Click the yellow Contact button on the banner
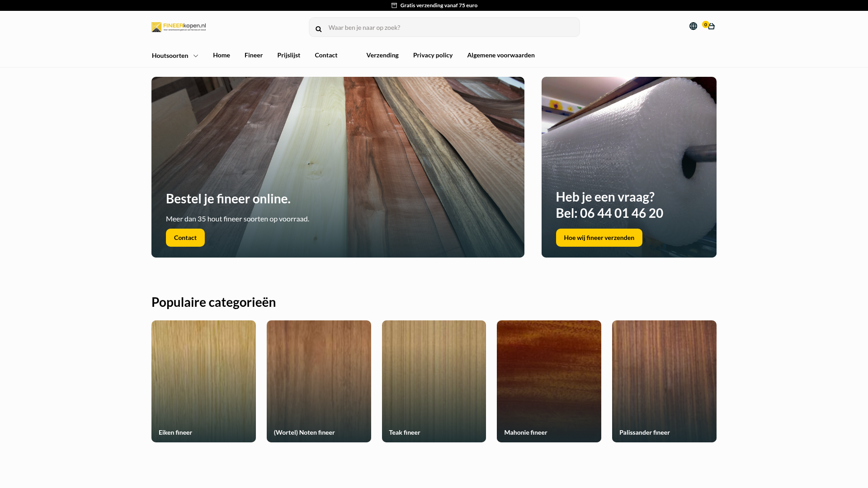 [x=185, y=238]
